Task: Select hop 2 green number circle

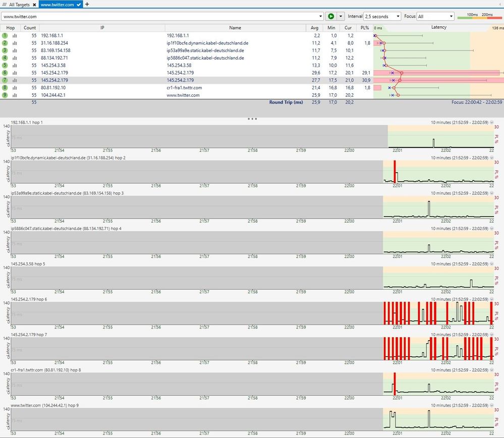Action: pyautogui.click(x=5, y=43)
